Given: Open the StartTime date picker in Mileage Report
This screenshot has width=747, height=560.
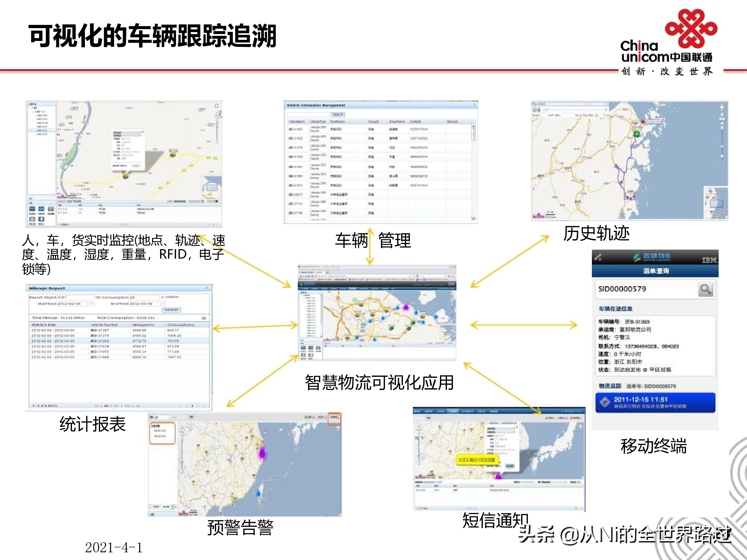Looking at the screenshot, I should coord(92,304).
